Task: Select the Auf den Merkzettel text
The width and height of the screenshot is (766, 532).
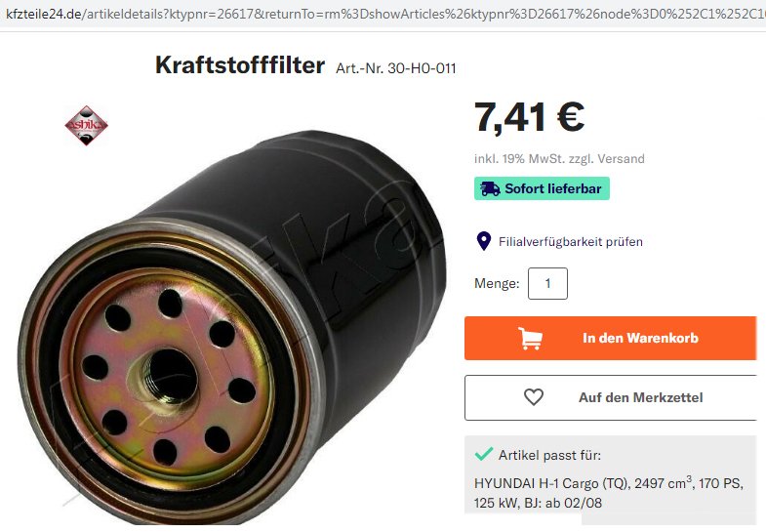Action: [x=641, y=397]
